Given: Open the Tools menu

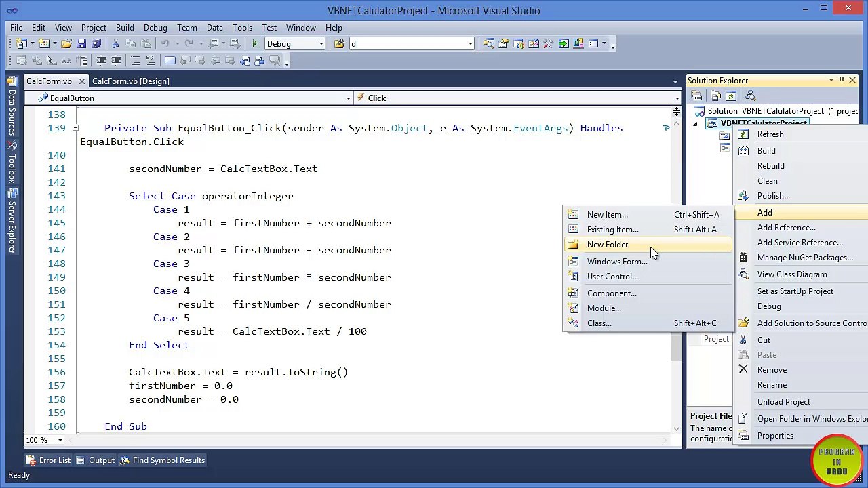Looking at the screenshot, I should (242, 28).
